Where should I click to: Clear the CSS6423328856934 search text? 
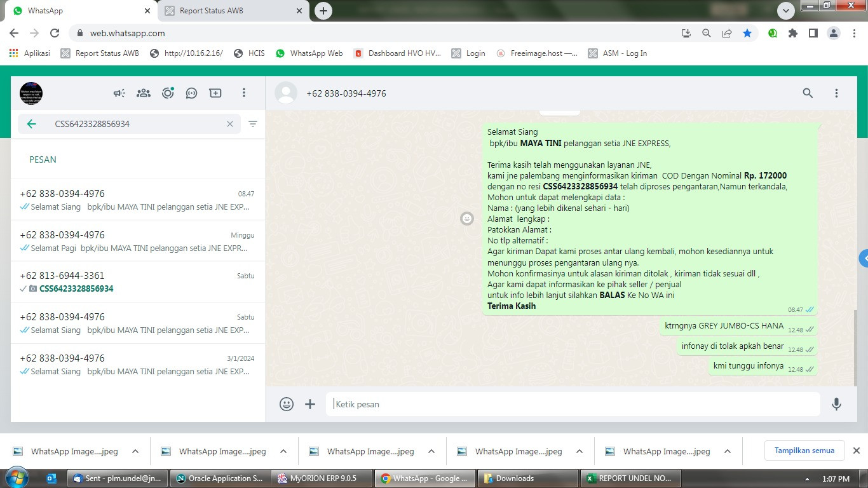[230, 124]
